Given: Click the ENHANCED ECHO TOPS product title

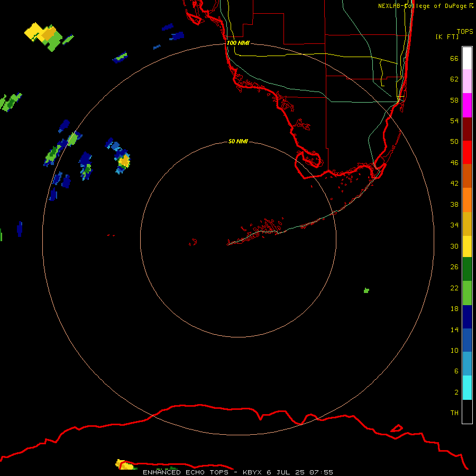Looking at the screenshot, I should tap(186, 472).
